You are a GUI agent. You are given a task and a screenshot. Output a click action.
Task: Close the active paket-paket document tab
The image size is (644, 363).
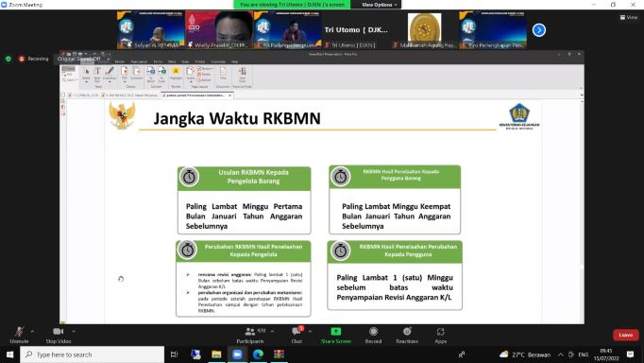tap(230, 95)
